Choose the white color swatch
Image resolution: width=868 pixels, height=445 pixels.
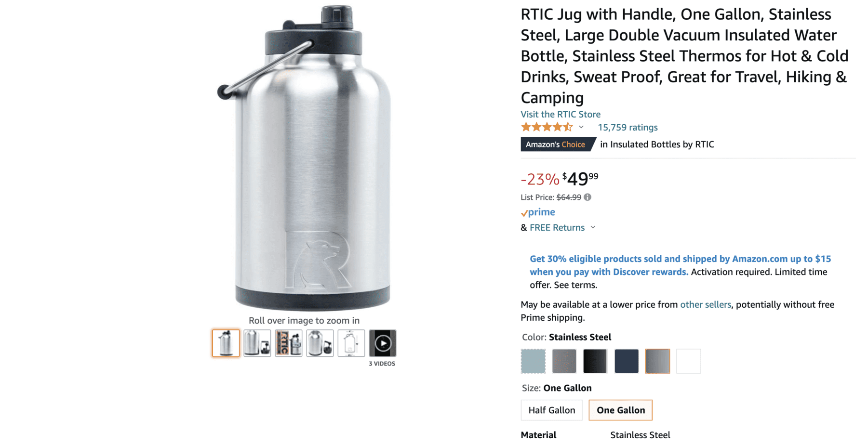689,361
